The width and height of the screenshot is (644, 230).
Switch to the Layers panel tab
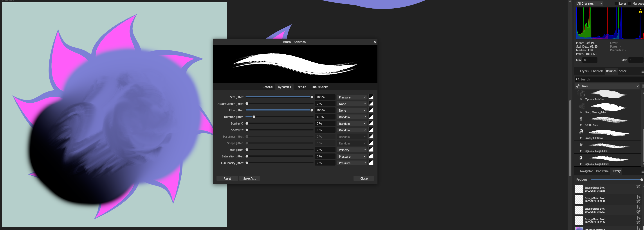pyautogui.click(x=584, y=71)
